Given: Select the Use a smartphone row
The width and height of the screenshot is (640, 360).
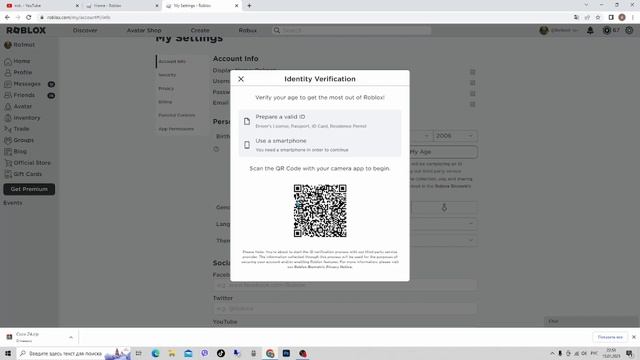Looking at the screenshot, I should (x=320, y=145).
